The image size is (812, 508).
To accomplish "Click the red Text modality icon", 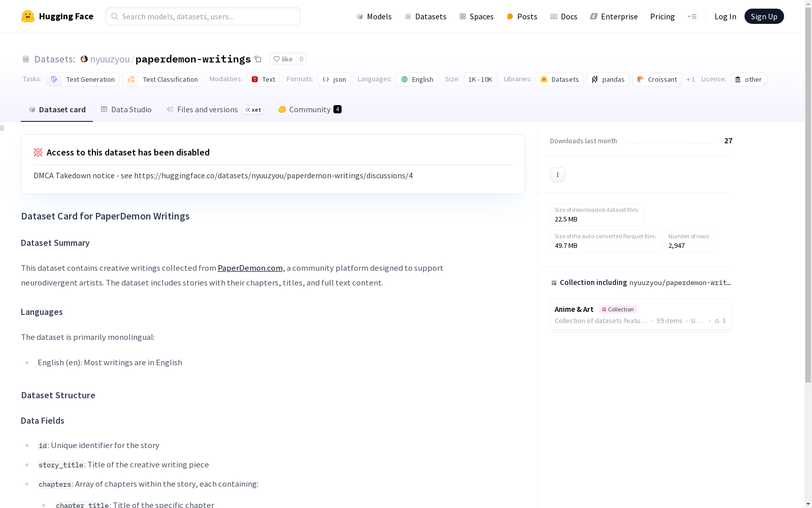I will (255, 79).
